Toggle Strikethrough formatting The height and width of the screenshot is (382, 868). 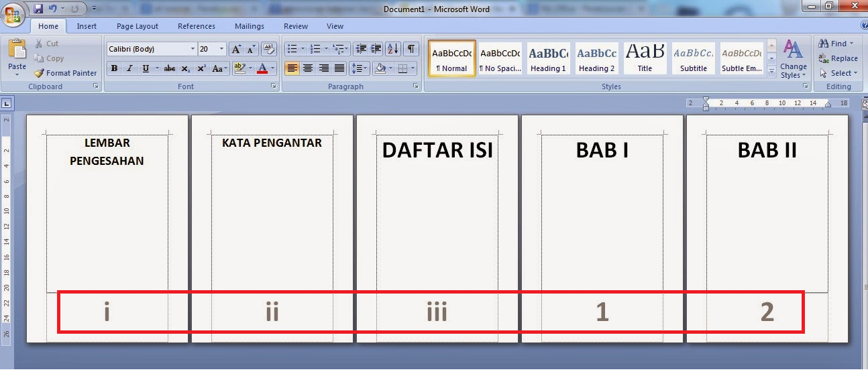click(x=170, y=68)
